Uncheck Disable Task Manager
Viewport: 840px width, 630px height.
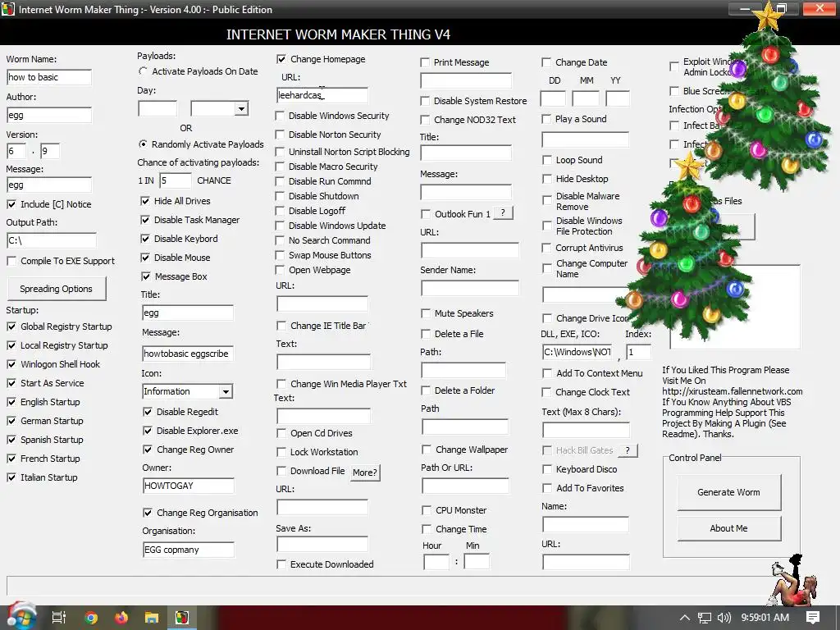(145, 220)
